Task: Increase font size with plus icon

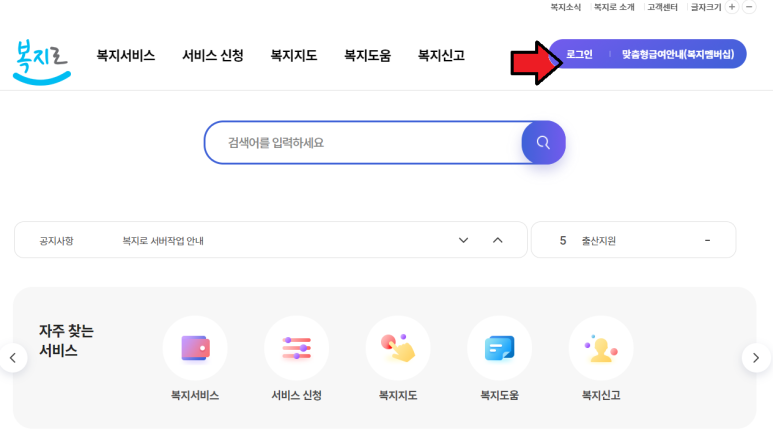Action: click(732, 7)
